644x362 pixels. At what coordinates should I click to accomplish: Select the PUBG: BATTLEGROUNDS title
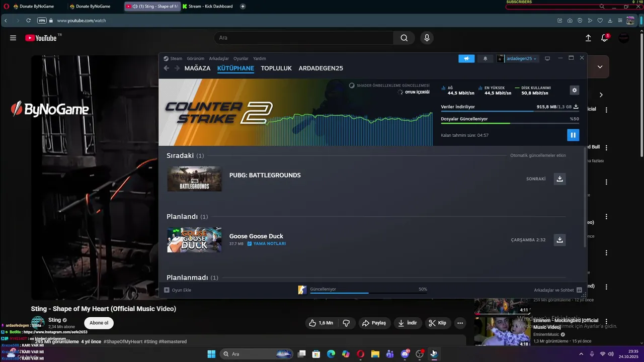(x=265, y=175)
